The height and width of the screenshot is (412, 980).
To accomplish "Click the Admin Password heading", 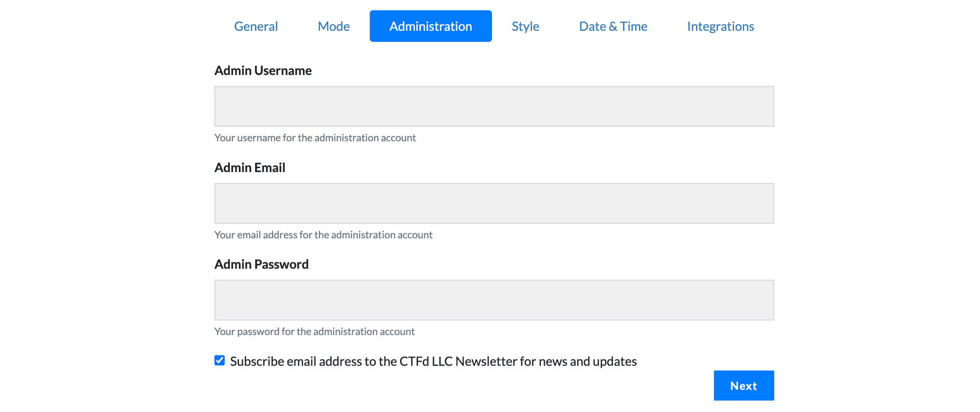I will click(x=261, y=264).
